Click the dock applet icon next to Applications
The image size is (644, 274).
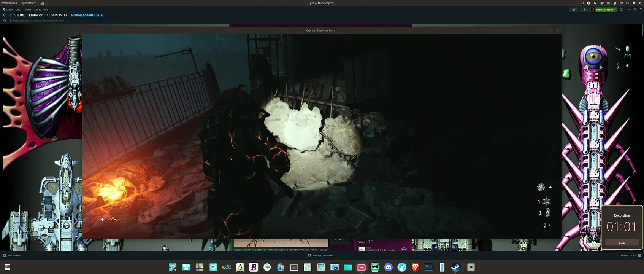click(x=43, y=3)
